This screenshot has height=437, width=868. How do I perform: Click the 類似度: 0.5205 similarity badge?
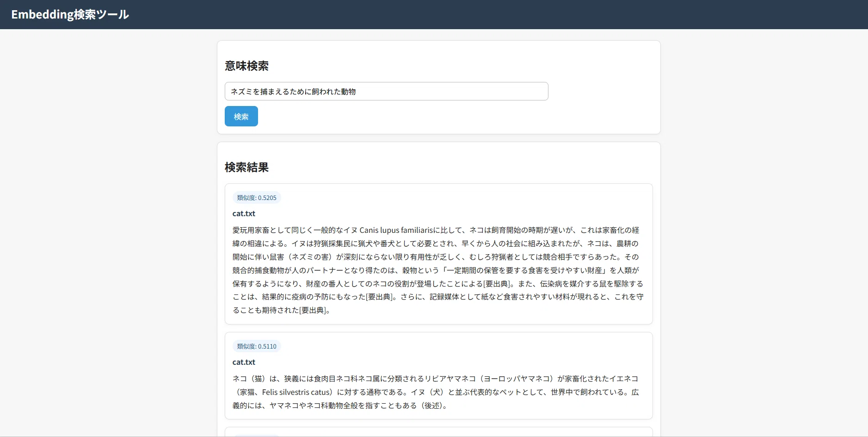pos(257,198)
